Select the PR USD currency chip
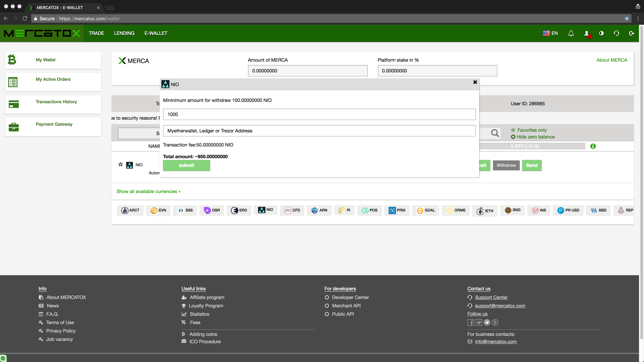 click(568, 210)
